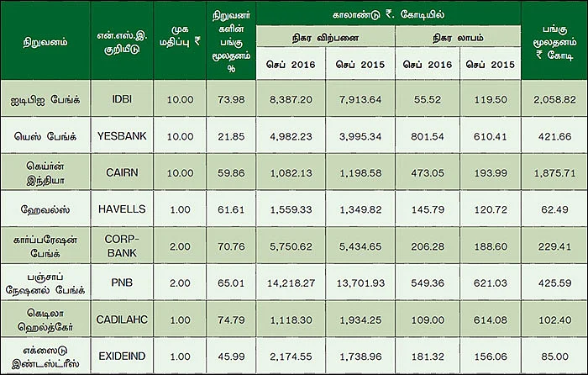Click the CADILAHC ticker cell
Image resolution: width=588 pixels, height=375 pixels.
click(x=122, y=319)
